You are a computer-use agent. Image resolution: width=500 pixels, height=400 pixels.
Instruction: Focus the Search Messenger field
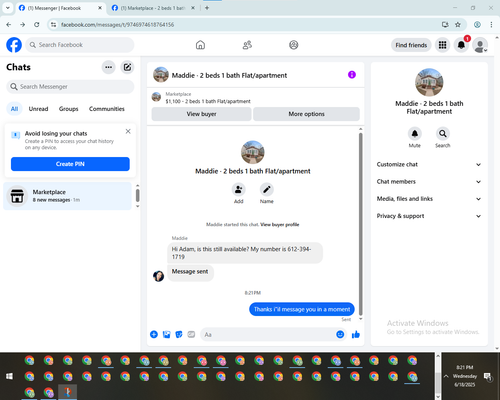pyautogui.click(x=70, y=87)
